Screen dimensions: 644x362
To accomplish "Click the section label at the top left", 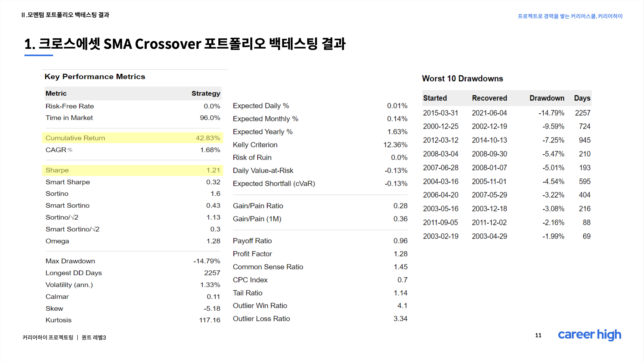I will coord(65,15).
